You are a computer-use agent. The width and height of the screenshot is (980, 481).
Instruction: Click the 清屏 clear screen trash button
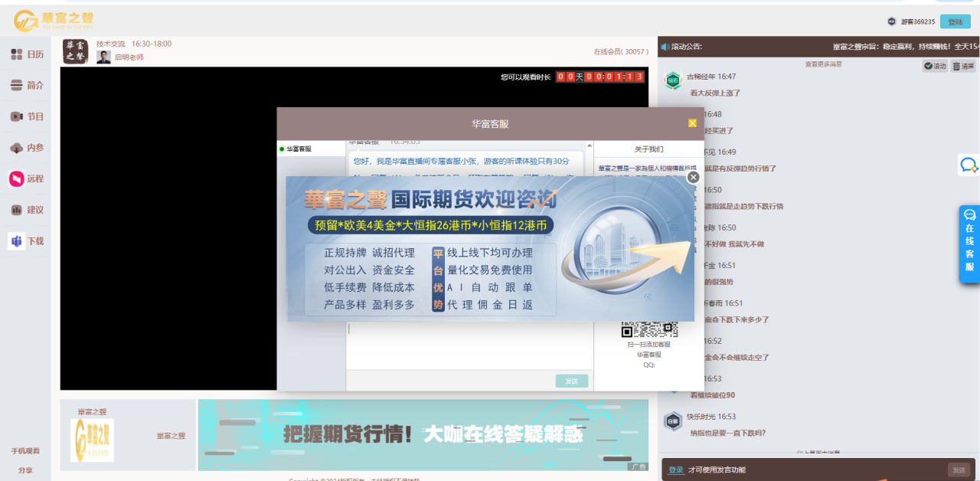(x=963, y=67)
